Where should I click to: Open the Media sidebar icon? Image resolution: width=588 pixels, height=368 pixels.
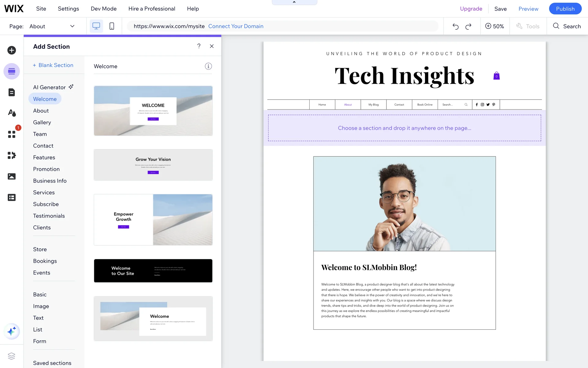(x=12, y=176)
